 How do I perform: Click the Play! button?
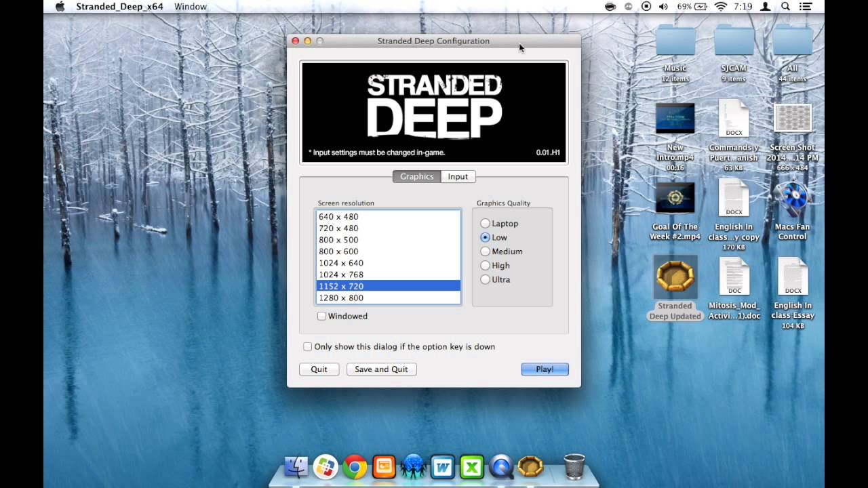coord(545,369)
